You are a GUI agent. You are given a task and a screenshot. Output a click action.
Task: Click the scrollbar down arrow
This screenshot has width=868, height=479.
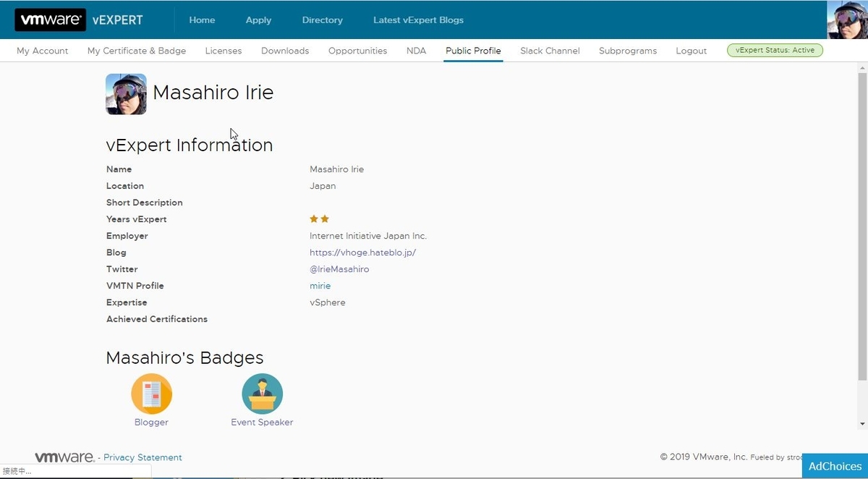tap(862, 424)
